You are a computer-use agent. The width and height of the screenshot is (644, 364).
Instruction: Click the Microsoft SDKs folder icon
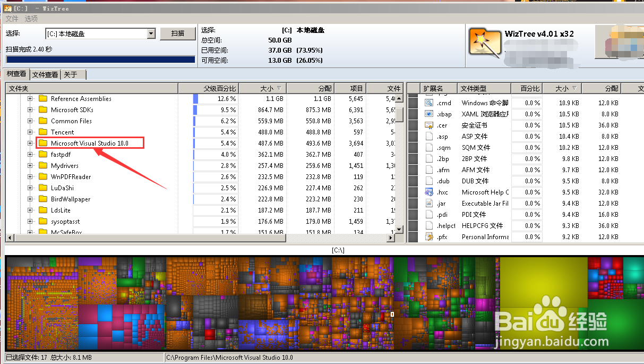click(x=43, y=109)
